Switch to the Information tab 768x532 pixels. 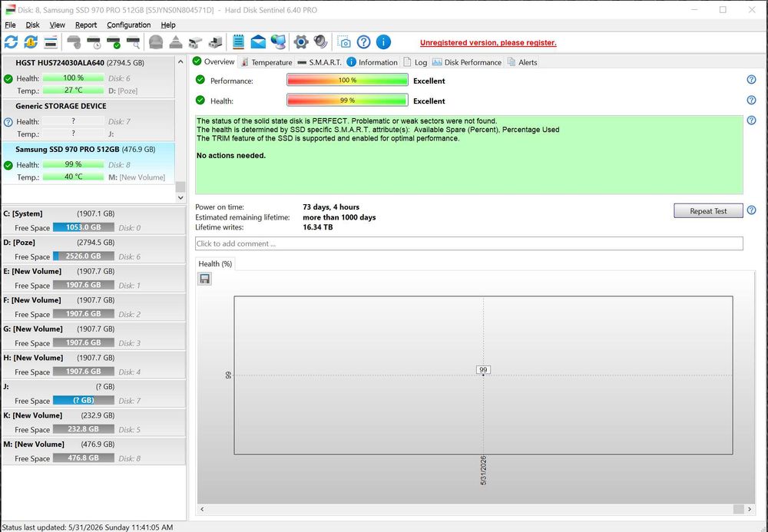pos(372,62)
